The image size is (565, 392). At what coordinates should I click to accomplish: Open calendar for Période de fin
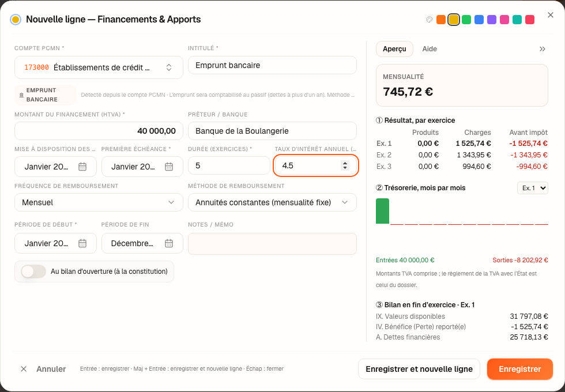point(169,243)
